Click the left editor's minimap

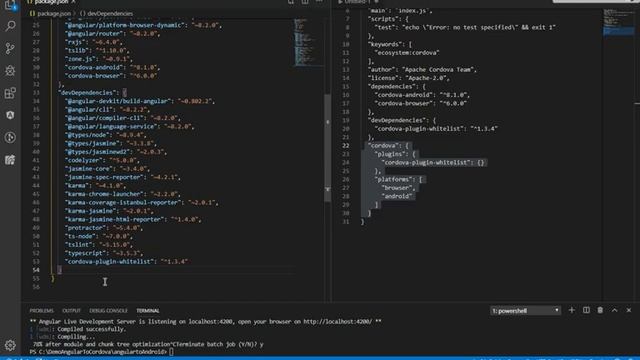click(x=308, y=41)
